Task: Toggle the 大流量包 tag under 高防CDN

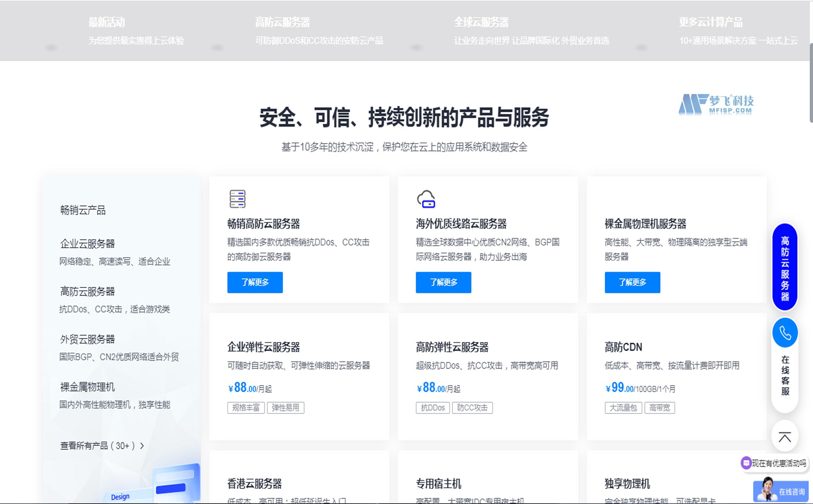Action: coord(623,408)
